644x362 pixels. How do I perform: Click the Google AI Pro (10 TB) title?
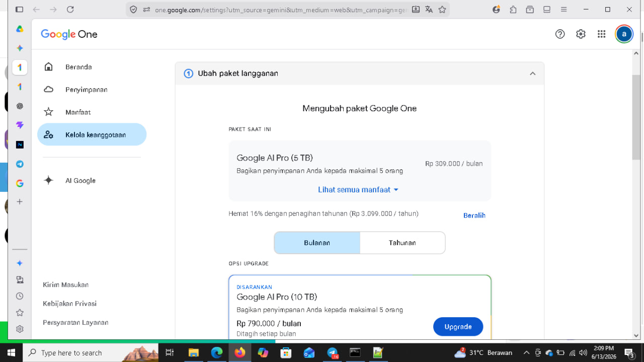(277, 297)
